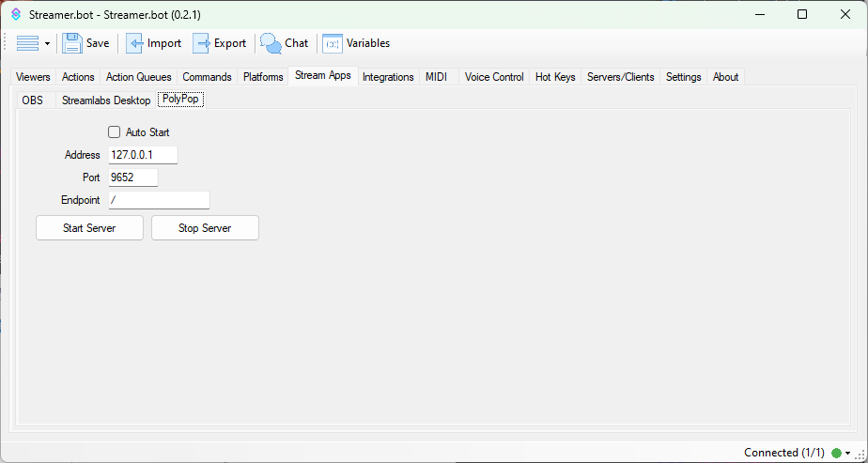Enable the Auto Start checkbox
The image size is (868, 463).
tap(115, 132)
